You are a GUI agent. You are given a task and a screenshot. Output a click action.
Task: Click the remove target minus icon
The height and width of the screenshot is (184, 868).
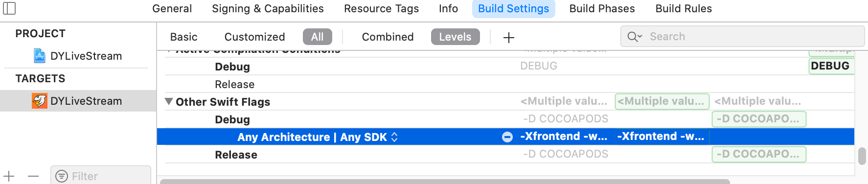click(33, 176)
